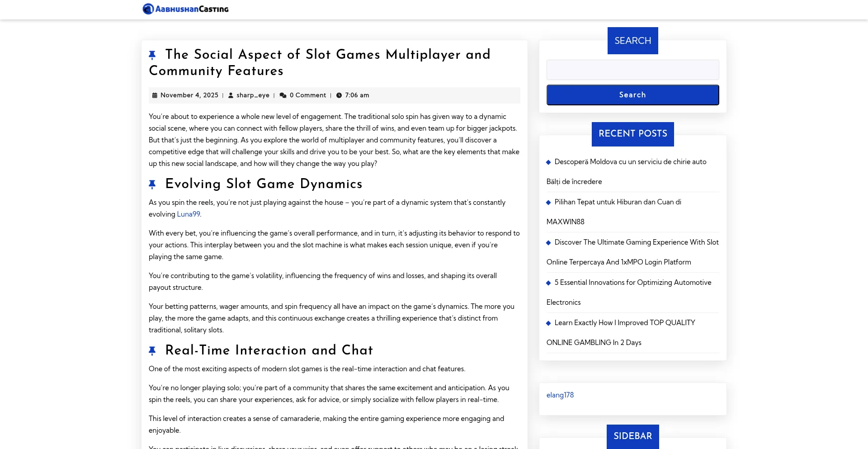Click the November 4, 2025 date link
Screen dimensions: 868x449
click(x=189, y=95)
